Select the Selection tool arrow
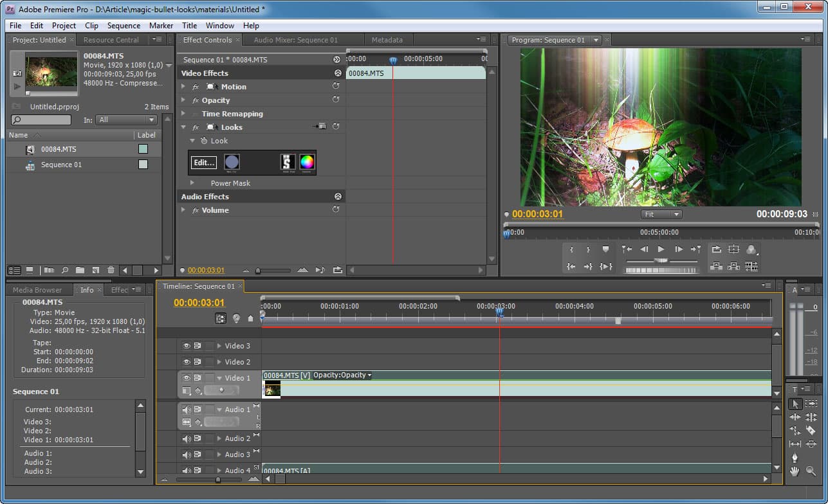 pyautogui.click(x=795, y=404)
